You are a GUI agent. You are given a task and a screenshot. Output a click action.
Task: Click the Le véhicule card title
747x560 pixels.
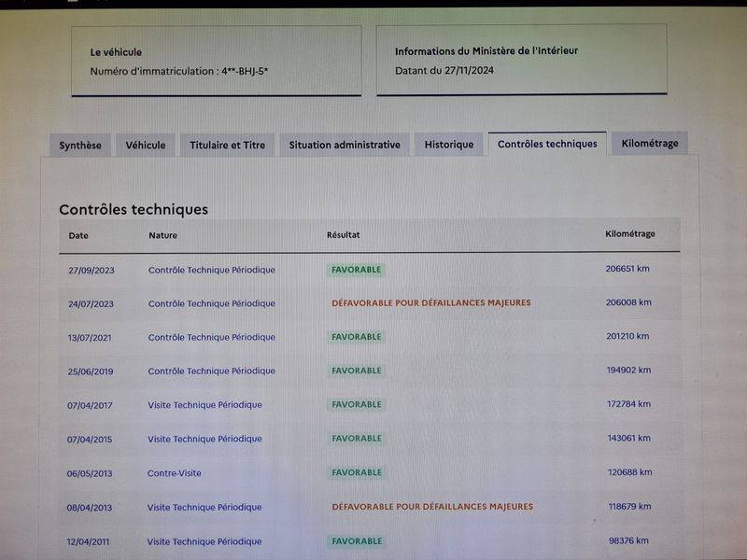pyautogui.click(x=116, y=52)
